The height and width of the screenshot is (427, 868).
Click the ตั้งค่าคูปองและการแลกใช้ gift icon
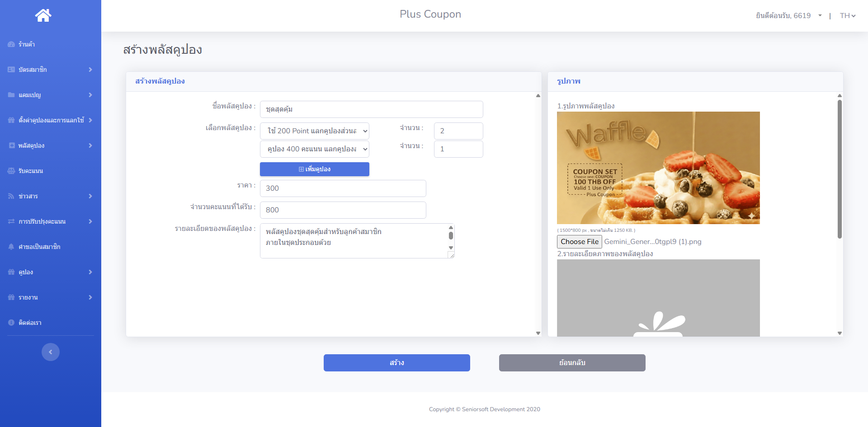[11, 120]
